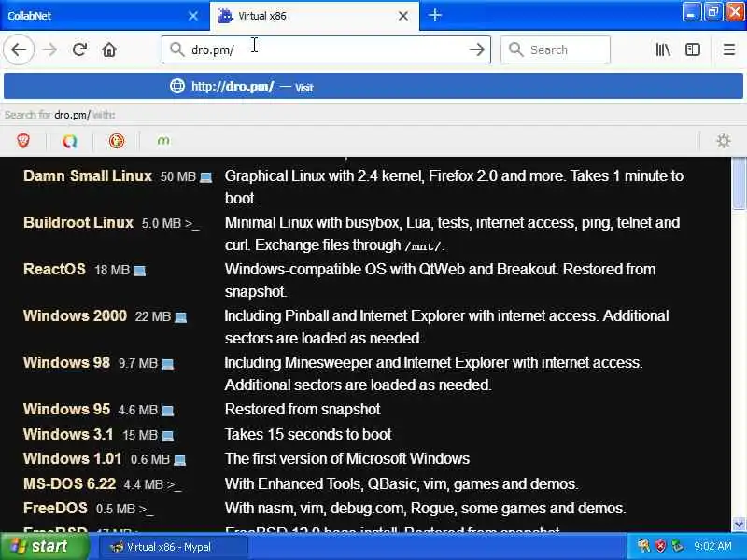The image size is (747, 560).
Task: Click the red shield tray icon
Action: (x=660, y=546)
